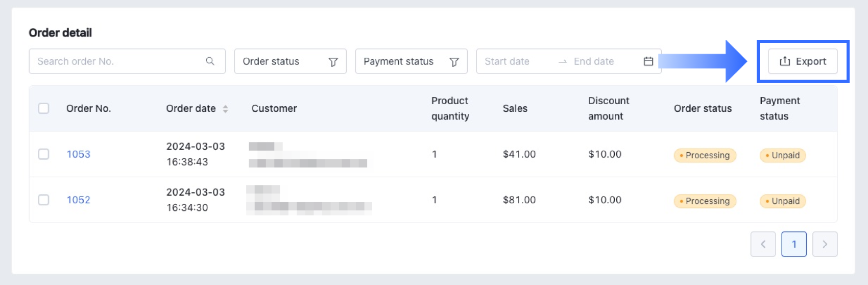Screen dimensions: 868x285
Task: Open order number 1052 link
Action: click(x=79, y=200)
